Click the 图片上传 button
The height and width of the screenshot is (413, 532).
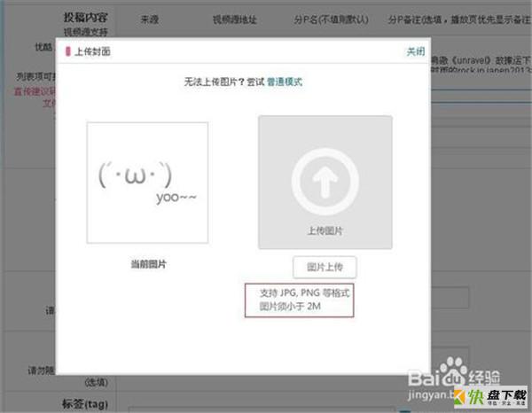[x=325, y=267]
